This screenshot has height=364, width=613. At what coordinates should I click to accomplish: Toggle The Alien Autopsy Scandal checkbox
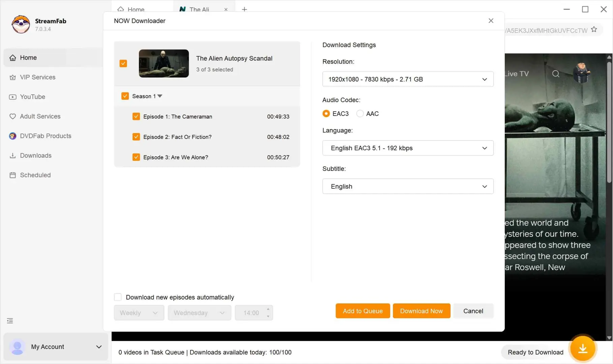tap(123, 63)
